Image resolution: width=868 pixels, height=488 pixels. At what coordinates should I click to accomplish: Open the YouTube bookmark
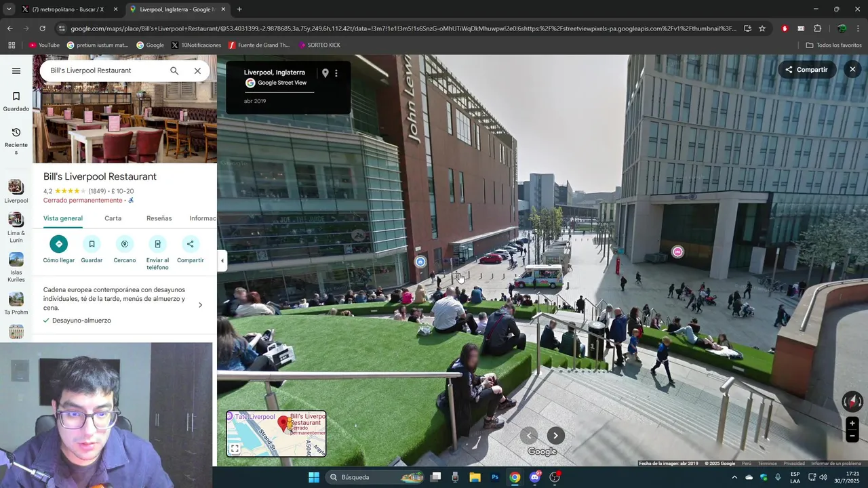(x=44, y=45)
